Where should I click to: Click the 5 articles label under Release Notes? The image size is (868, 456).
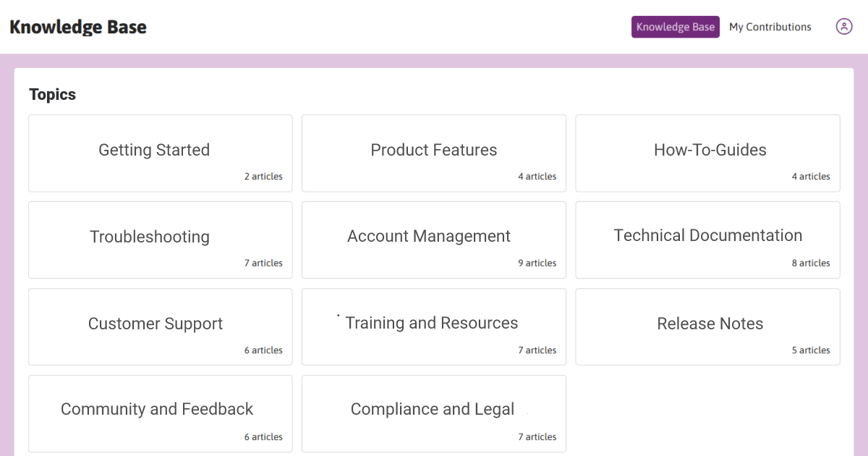click(811, 350)
